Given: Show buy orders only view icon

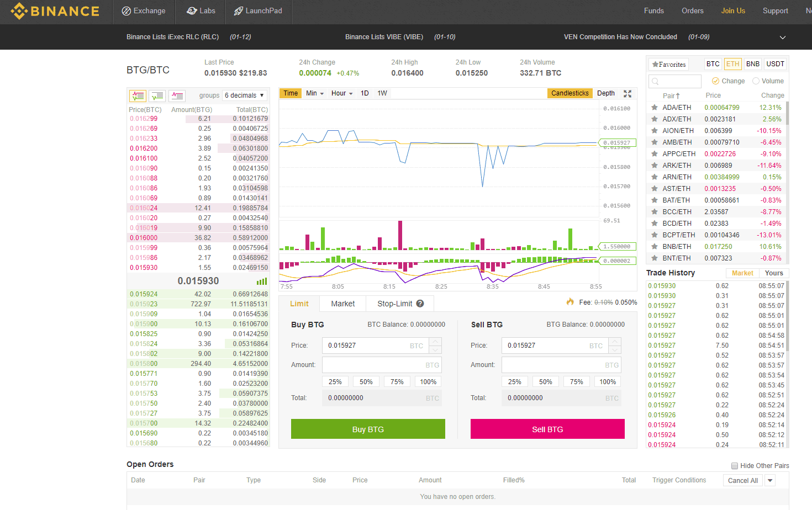Looking at the screenshot, I should pos(157,95).
